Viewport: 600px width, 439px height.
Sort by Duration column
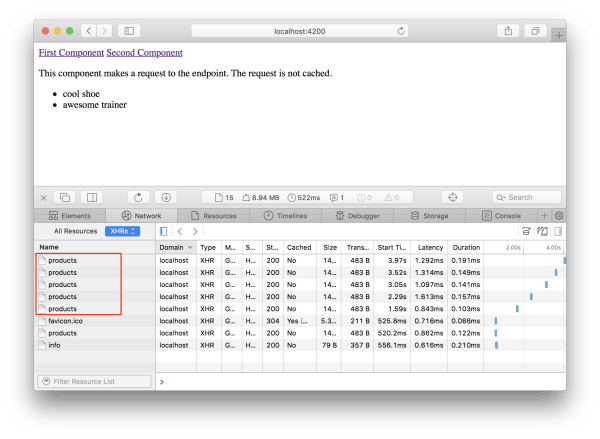[466, 248]
